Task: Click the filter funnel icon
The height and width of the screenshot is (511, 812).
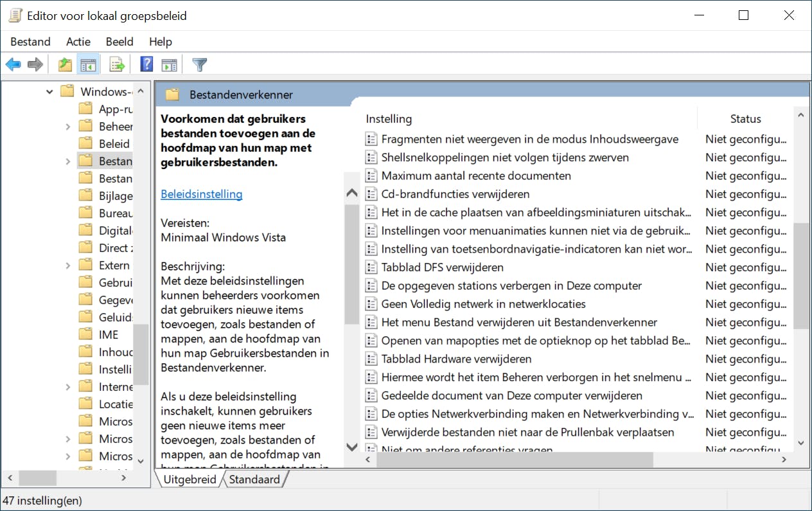Action: [x=200, y=64]
